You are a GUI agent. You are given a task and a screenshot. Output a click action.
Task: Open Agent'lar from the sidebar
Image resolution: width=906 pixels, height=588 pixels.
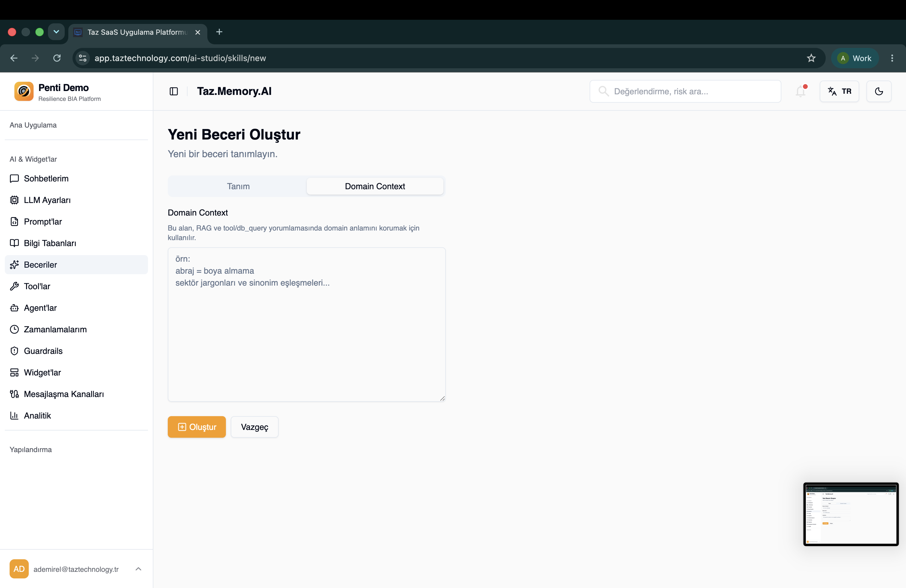tap(76, 308)
